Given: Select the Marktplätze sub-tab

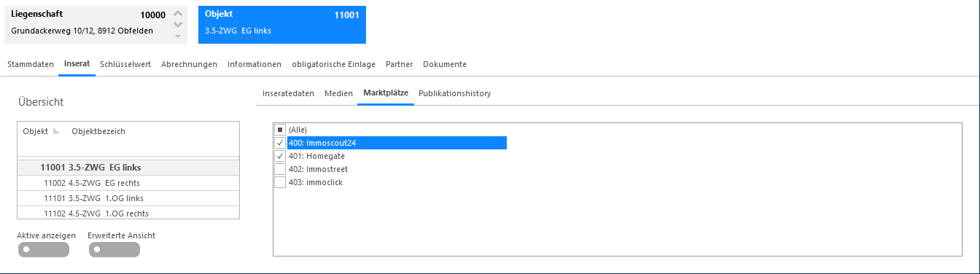Looking at the screenshot, I should (386, 93).
